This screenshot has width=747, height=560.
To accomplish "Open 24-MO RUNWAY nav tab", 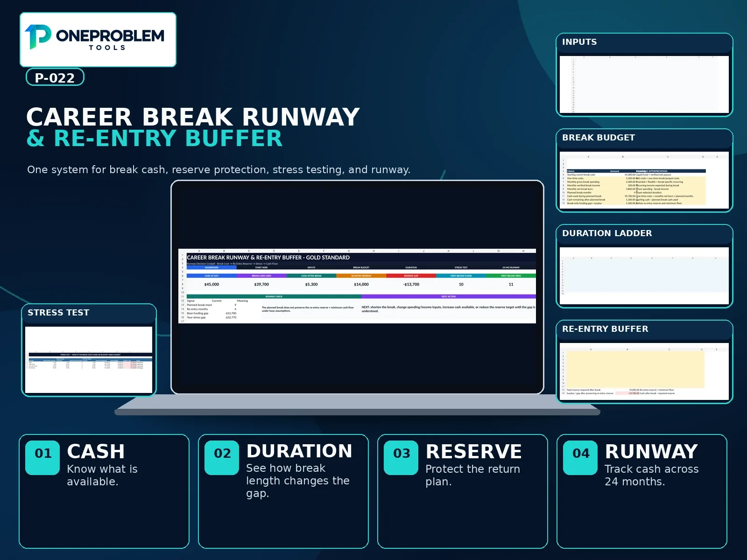I will coord(511,267).
